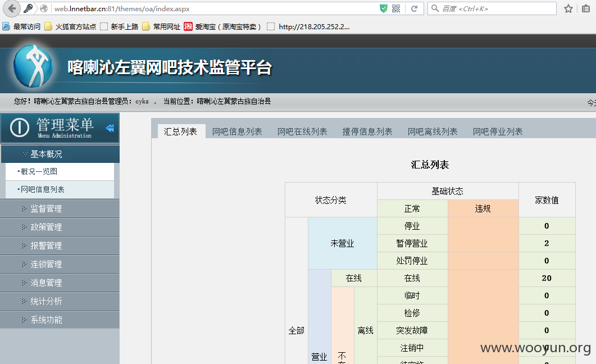Switch to the 网吧离线列表 tab
Viewport: 596px width, 364px height.
pos(433,131)
